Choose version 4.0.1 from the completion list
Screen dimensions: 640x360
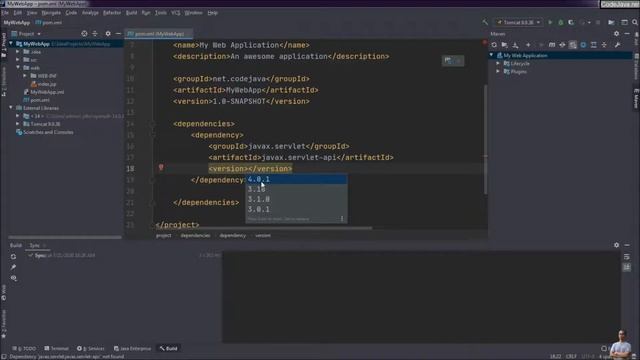296,179
